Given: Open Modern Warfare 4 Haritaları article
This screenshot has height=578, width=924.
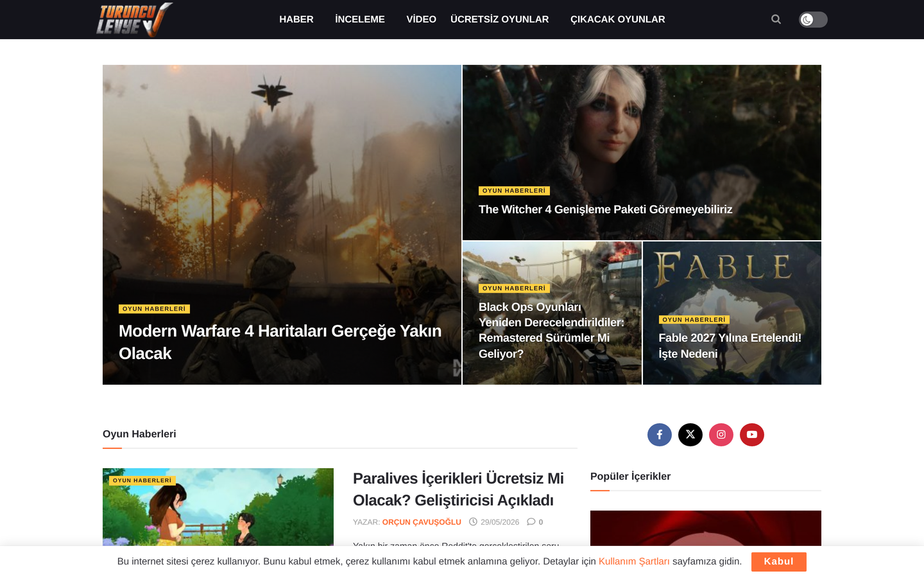Looking at the screenshot, I should [280, 342].
